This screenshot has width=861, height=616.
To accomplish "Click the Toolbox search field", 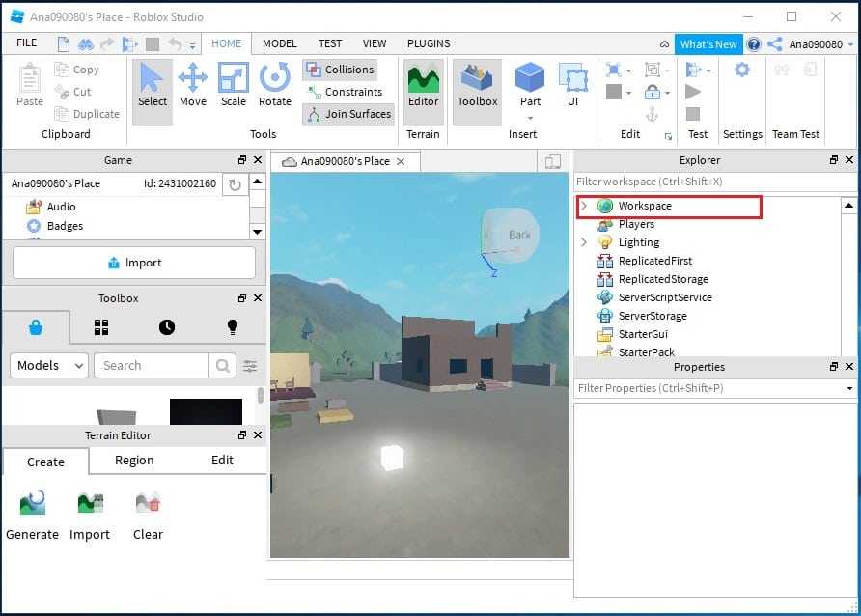I will tap(153, 365).
